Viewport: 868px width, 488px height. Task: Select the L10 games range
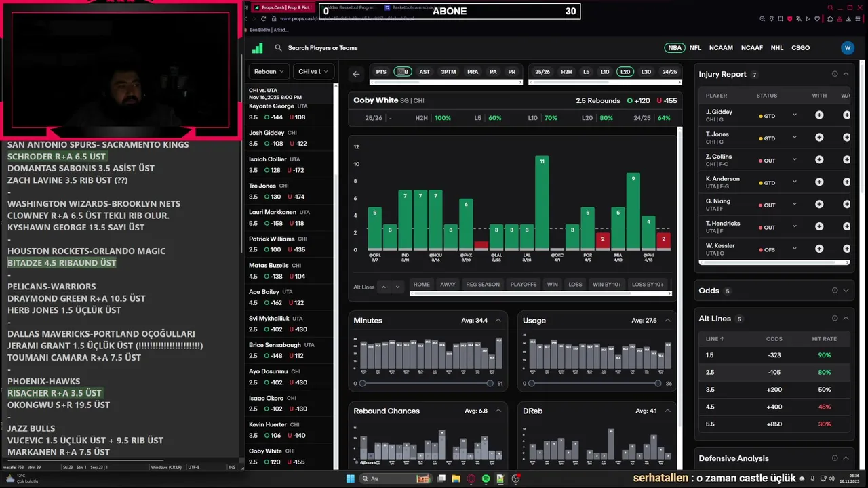pos(605,72)
